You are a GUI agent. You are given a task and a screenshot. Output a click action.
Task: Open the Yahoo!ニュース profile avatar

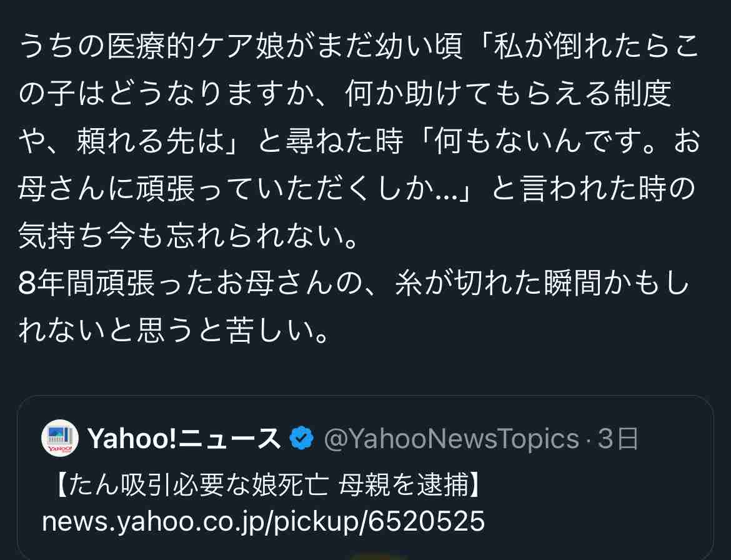point(60,438)
